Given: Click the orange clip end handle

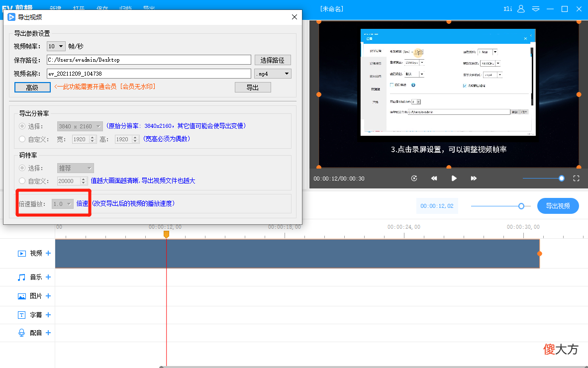Looking at the screenshot, I should (x=540, y=254).
